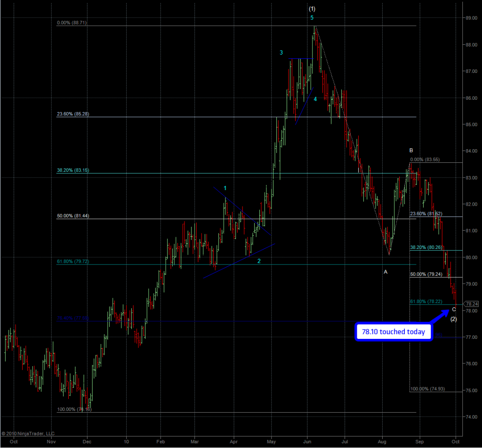Click the wave B label

tap(411, 151)
